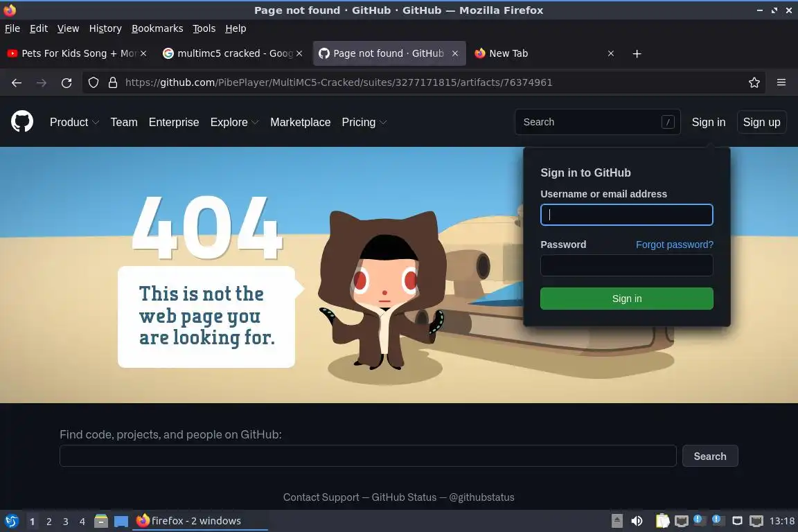Open the View menu
This screenshot has width=798, height=532.
68,28
